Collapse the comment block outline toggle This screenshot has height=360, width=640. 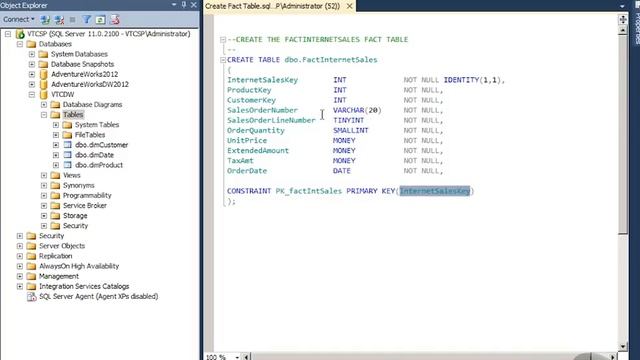pos(223,40)
